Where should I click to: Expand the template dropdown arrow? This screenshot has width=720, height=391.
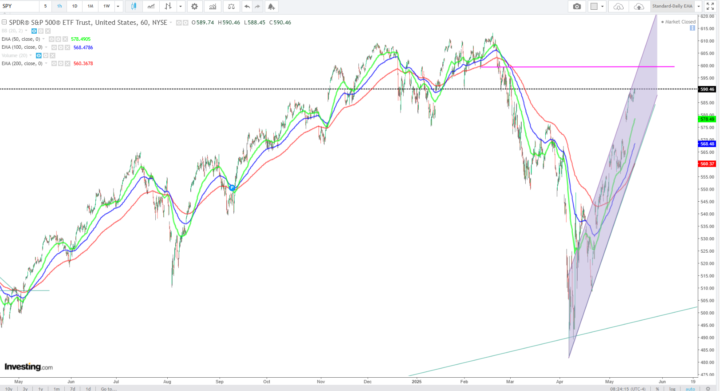(698, 6)
